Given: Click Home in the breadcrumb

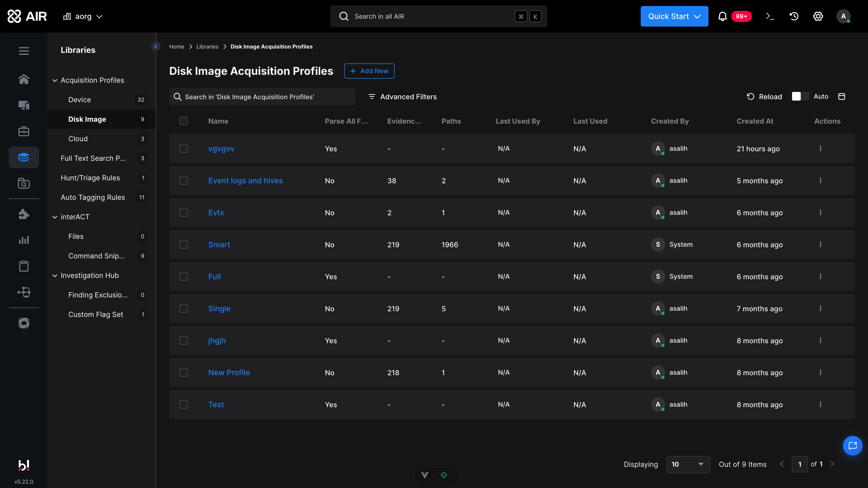Looking at the screenshot, I should click(x=177, y=46).
